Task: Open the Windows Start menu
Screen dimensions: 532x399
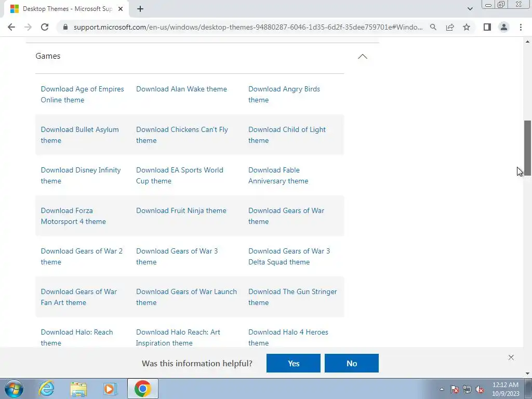Action: click(14, 389)
